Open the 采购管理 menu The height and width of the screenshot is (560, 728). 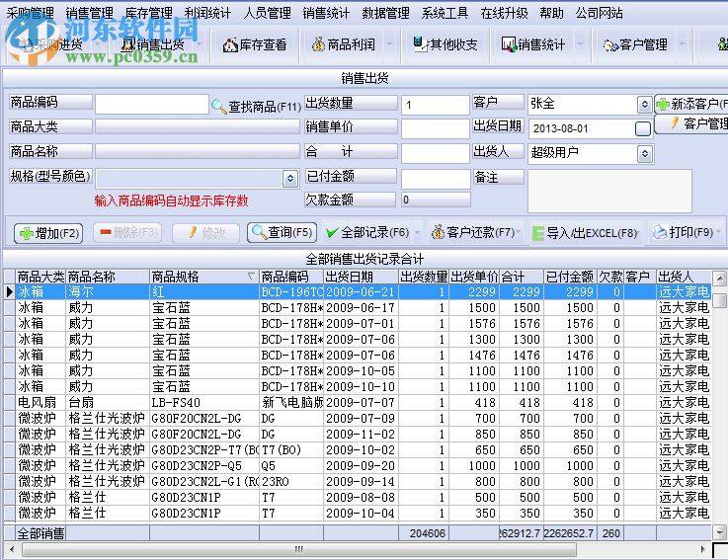(31, 13)
